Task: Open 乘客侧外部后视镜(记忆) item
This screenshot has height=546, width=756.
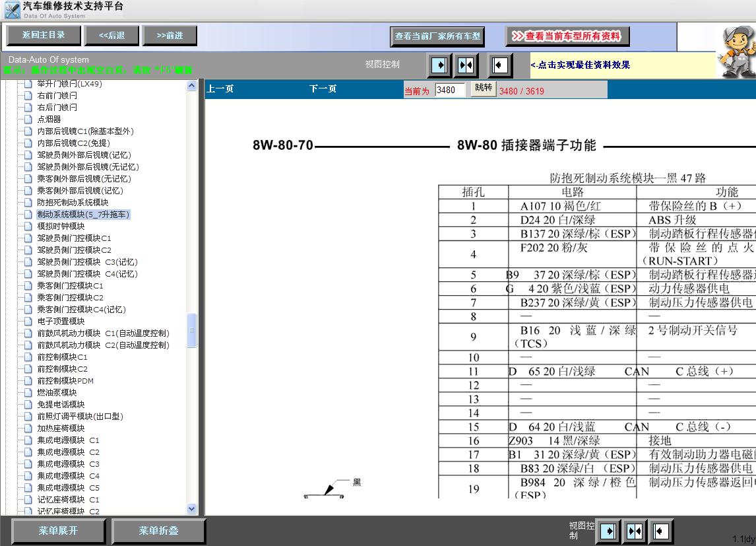Action: [80, 191]
